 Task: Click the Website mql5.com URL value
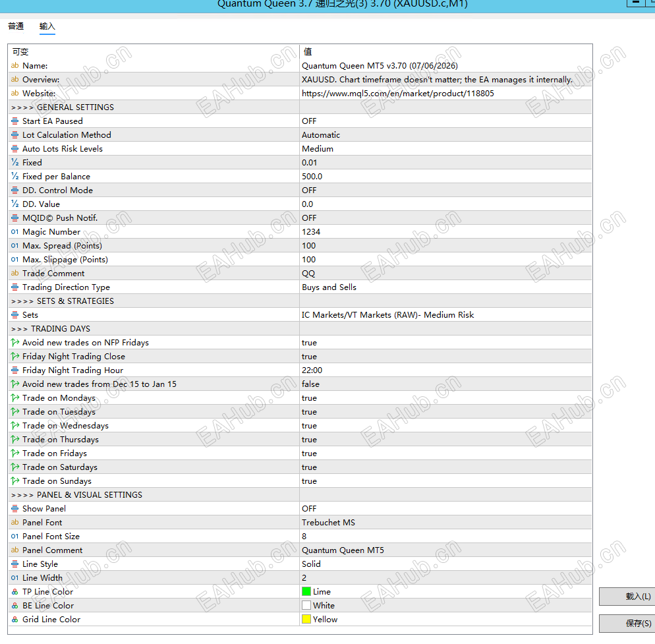point(398,94)
